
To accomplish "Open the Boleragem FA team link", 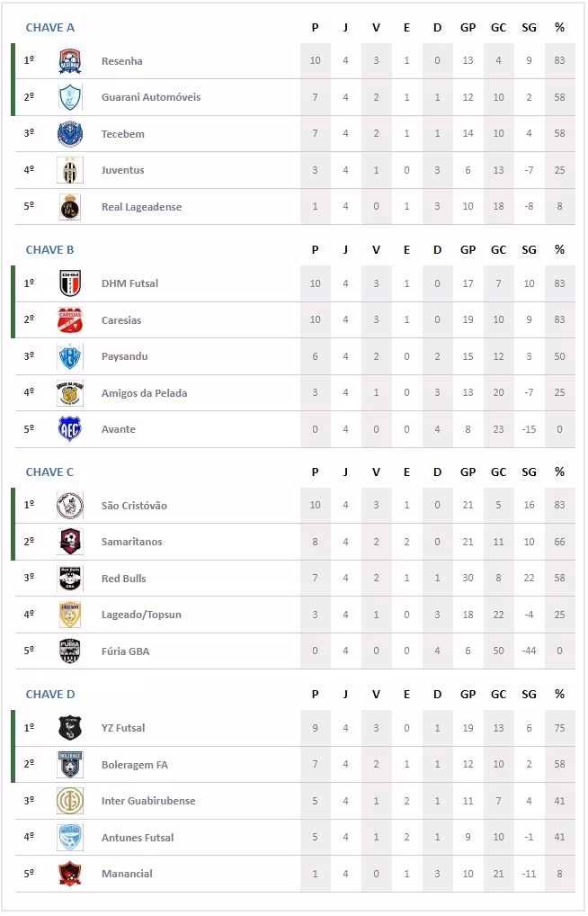I will (x=135, y=765).
